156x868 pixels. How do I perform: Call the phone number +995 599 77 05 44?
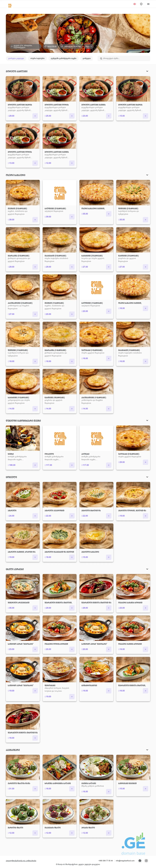pyautogui.click(x=106, y=861)
